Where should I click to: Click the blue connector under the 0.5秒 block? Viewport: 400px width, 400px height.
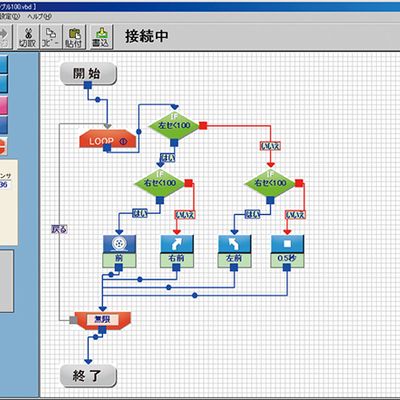(x=287, y=267)
